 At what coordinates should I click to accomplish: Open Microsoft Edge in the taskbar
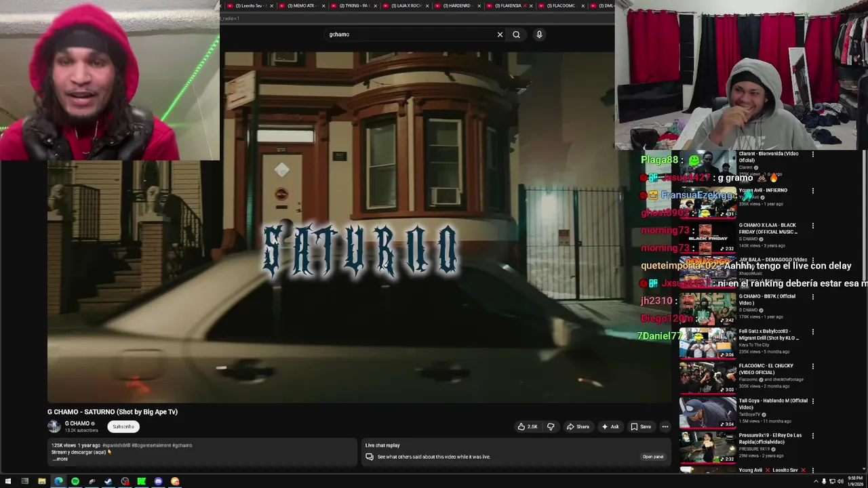58,481
